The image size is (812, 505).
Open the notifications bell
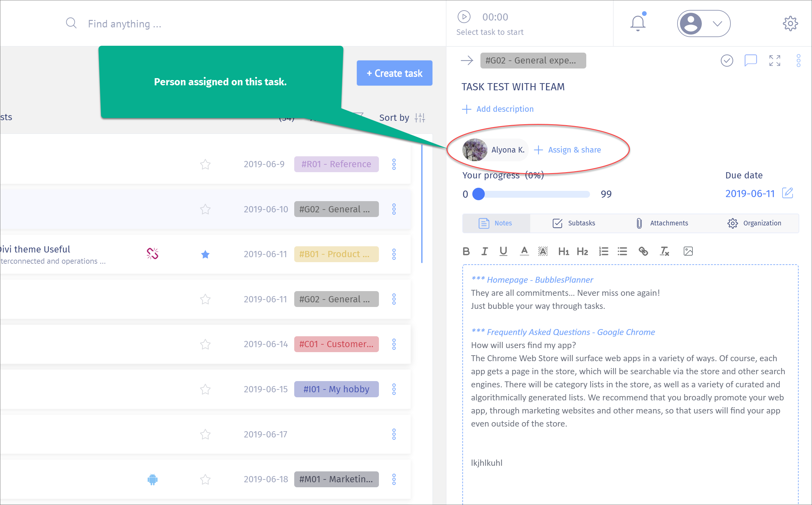click(638, 23)
